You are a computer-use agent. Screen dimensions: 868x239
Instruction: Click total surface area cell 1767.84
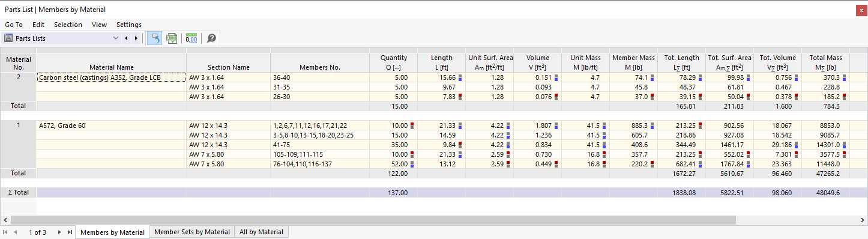(730, 164)
